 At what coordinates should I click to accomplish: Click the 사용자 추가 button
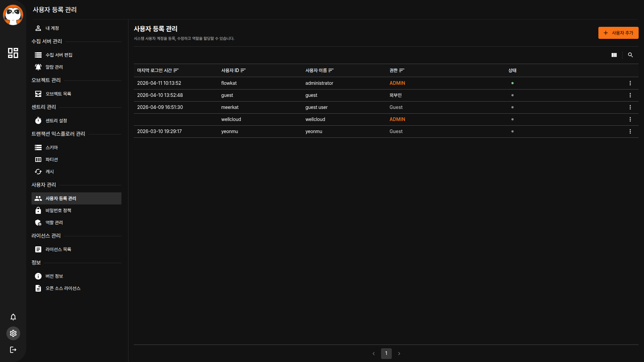click(x=618, y=33)
